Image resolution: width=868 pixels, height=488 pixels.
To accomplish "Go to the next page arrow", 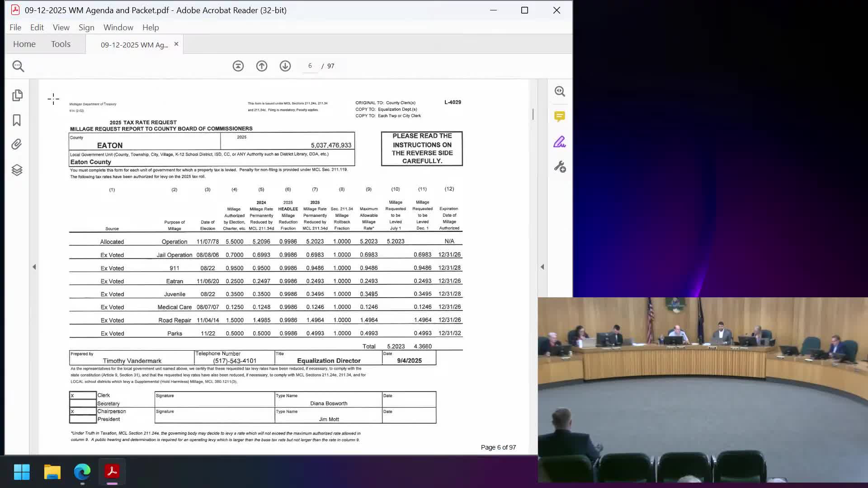I will tap(285, 66).
